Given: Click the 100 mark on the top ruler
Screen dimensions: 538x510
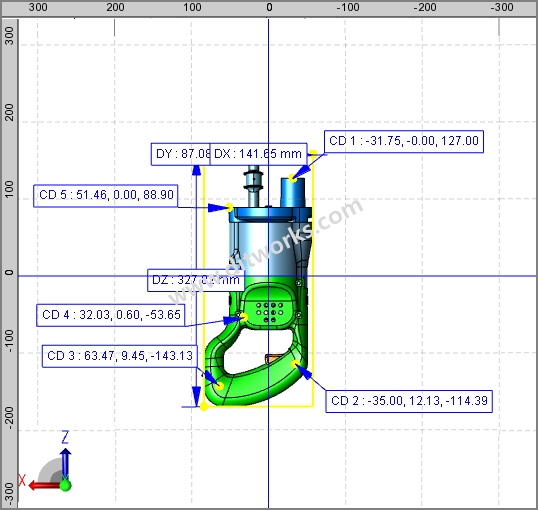Looking at the screenshot, I should tap(192, 7).
